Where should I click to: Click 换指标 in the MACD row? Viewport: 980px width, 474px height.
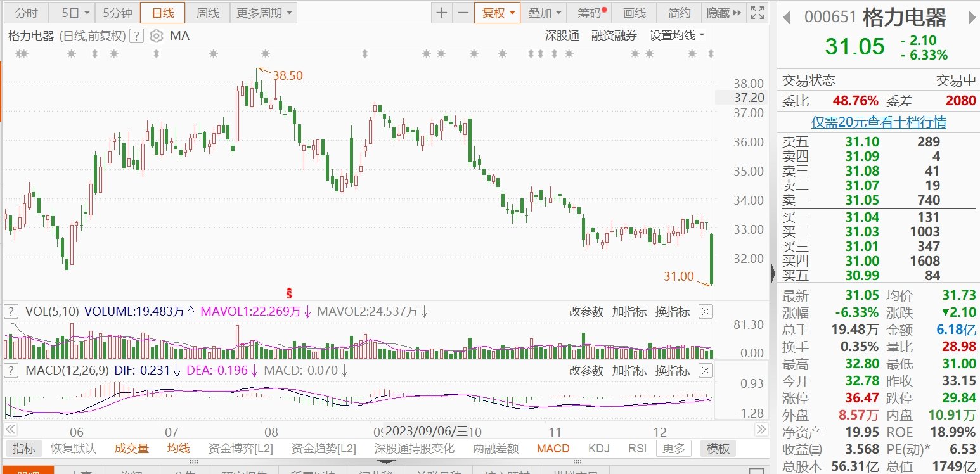(673, 370)
